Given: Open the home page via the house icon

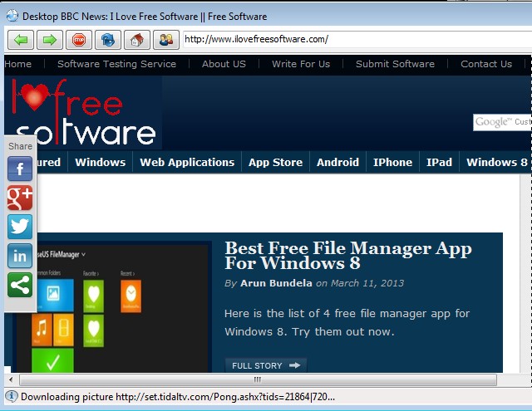Looking at the screenshot, I should coord(137,40).
